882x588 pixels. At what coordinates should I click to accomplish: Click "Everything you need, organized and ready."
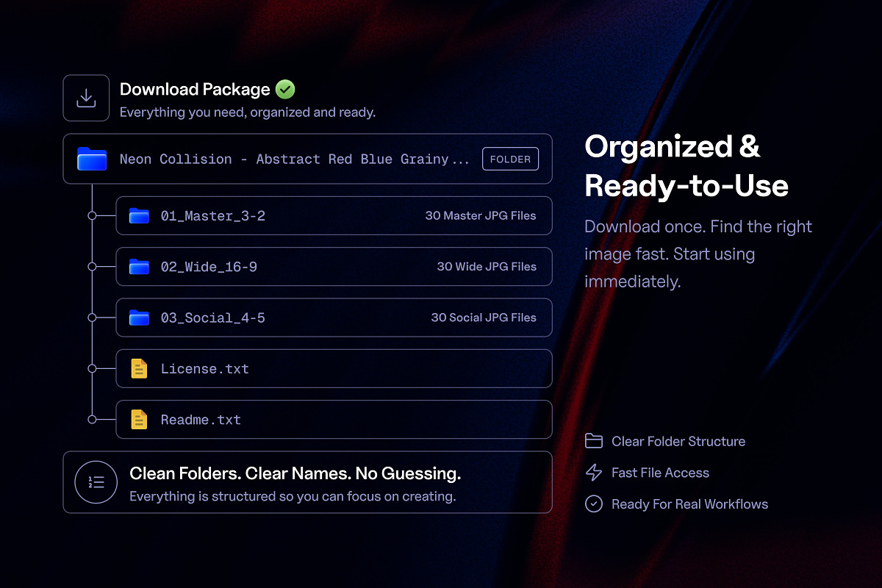click(248, 112)
